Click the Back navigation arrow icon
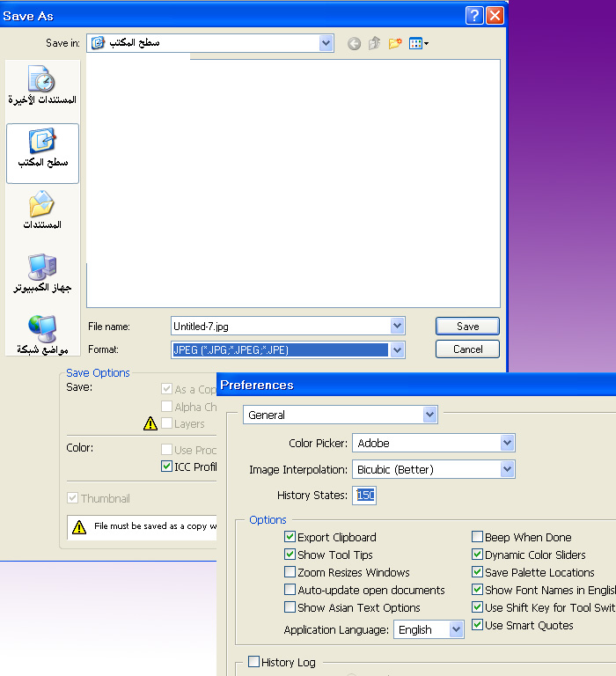Viewport: 616px width, 676px height. tap(354, 43)
